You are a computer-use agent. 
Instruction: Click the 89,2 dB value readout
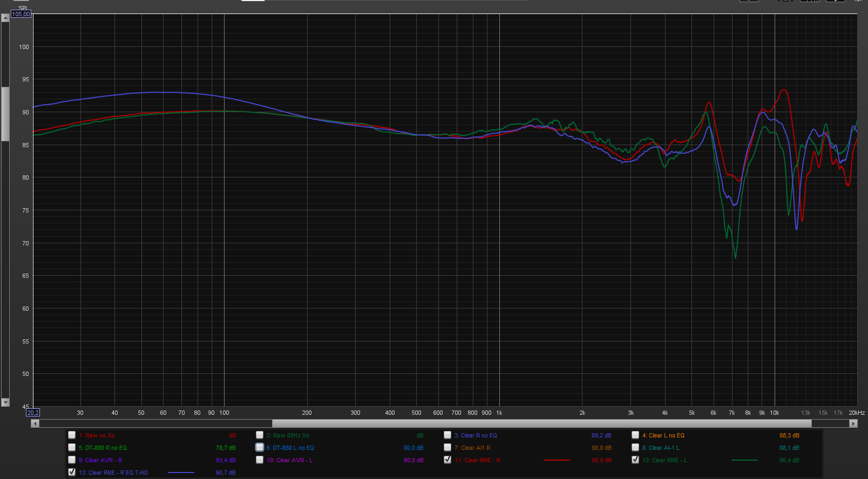[x=601, y=435]
